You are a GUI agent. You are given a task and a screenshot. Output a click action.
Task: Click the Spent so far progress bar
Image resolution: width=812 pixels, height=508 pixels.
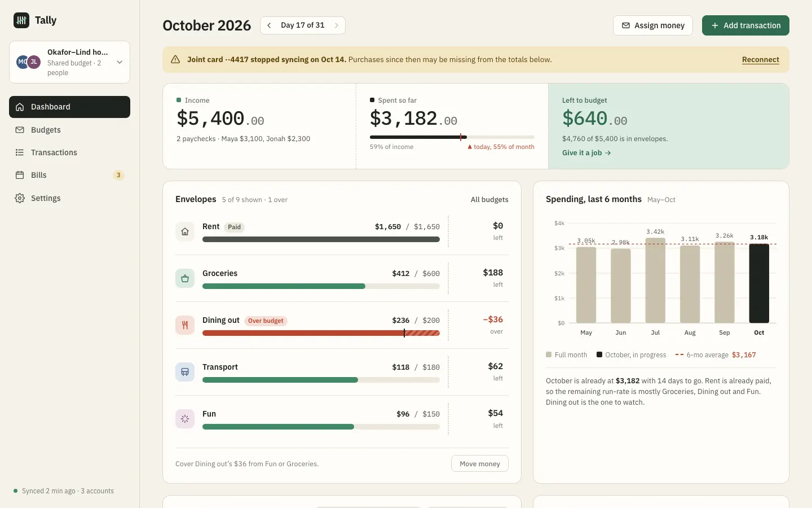pos(452,137)
